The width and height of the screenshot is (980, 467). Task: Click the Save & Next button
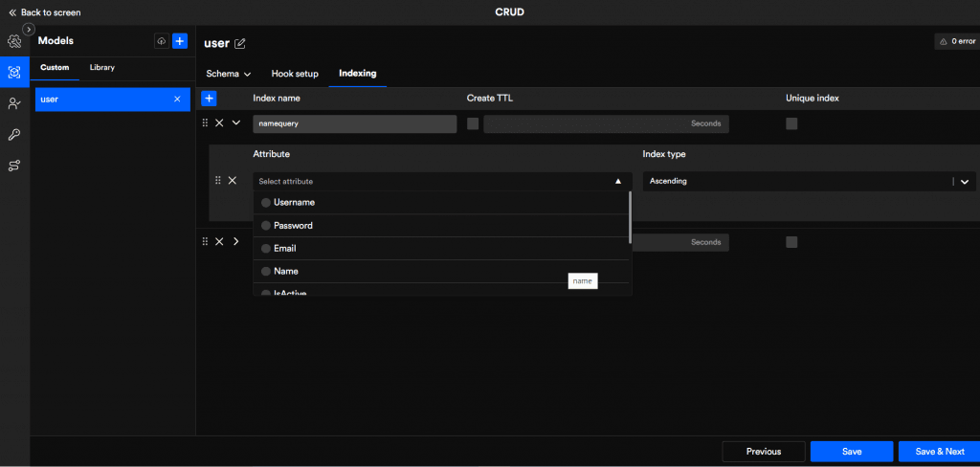940,452
